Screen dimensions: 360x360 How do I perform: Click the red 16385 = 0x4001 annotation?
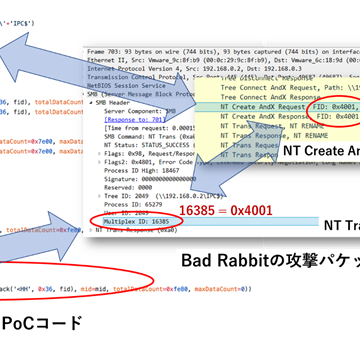coord(226,210)
